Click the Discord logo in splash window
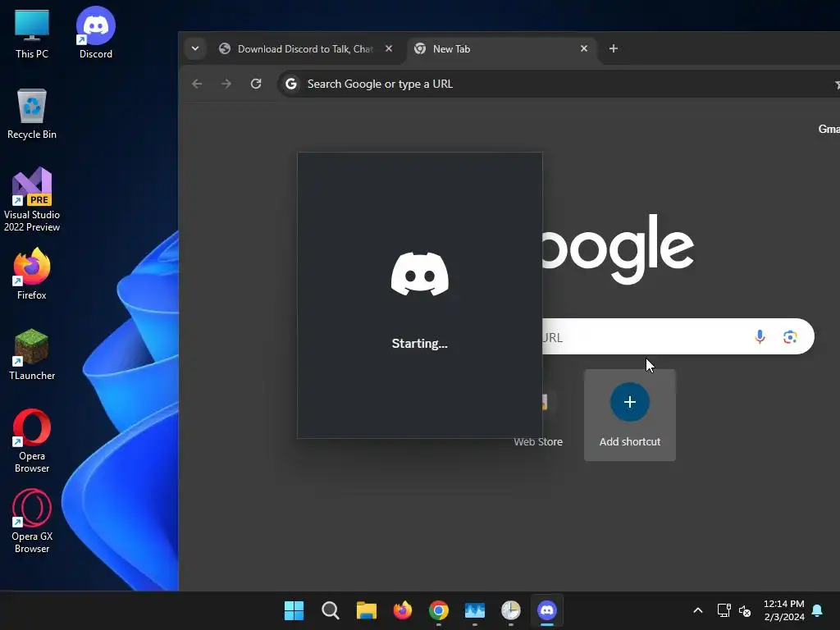840x630 pixels. tap(420, 274)
